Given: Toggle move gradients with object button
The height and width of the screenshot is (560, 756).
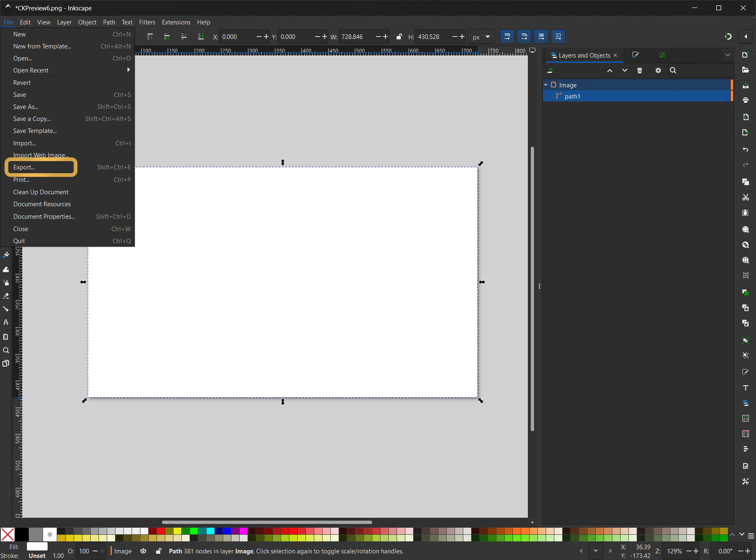Looking at the screenshot, I should coord(541,37).
